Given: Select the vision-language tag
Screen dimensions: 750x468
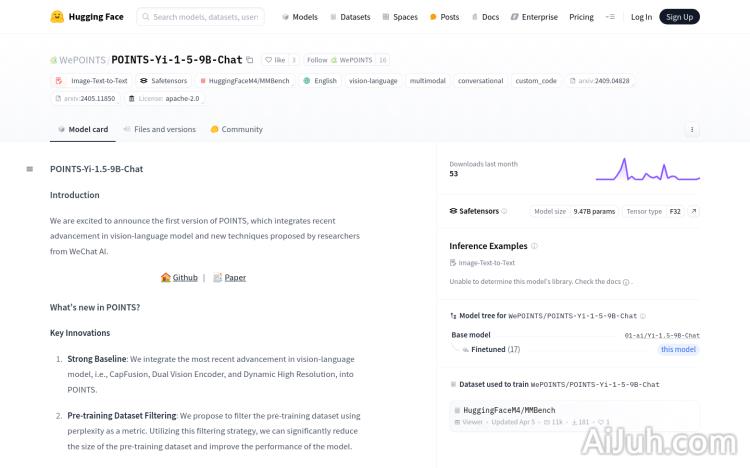Looking at the screenshot, I should click(373, 81).
